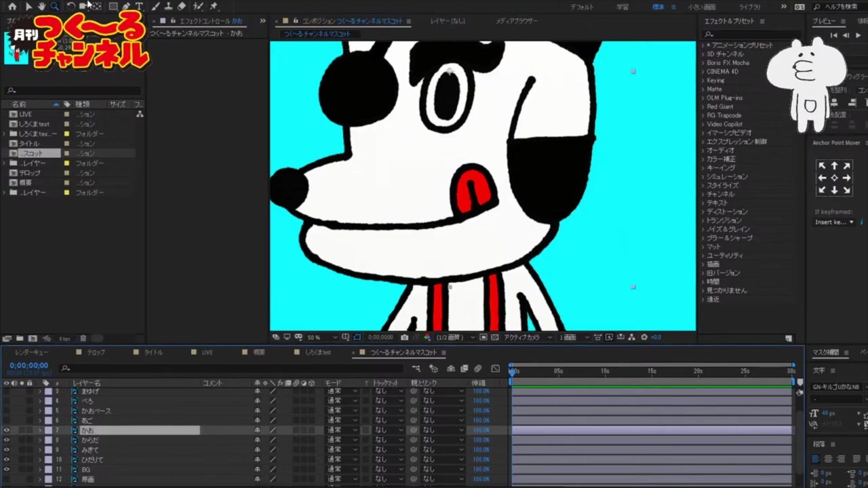Select the Puppet Pin tool
This screenshot has height=488, width=868.
point(214,6)
